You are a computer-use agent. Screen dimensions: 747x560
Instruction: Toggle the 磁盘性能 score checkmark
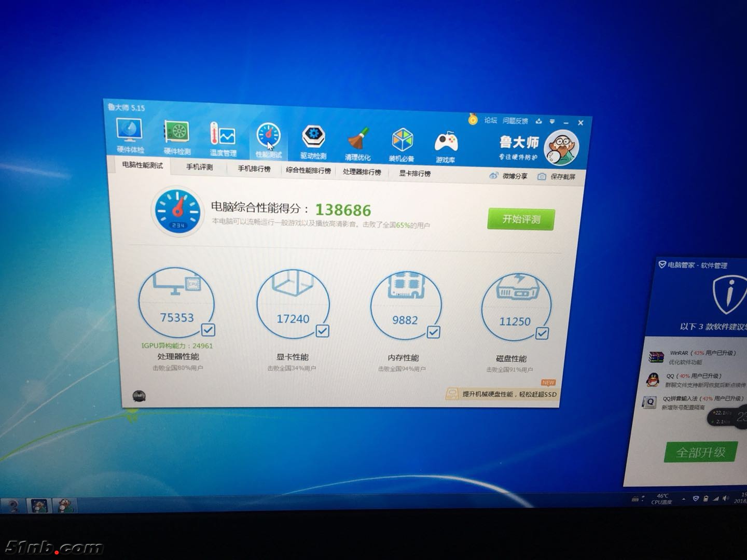[543, 333]
